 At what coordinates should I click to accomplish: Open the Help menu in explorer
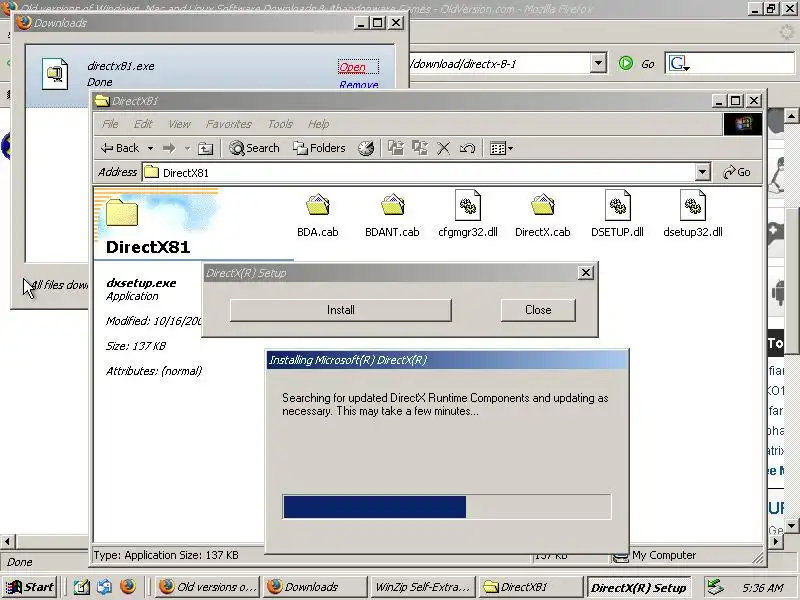point(318,124)
